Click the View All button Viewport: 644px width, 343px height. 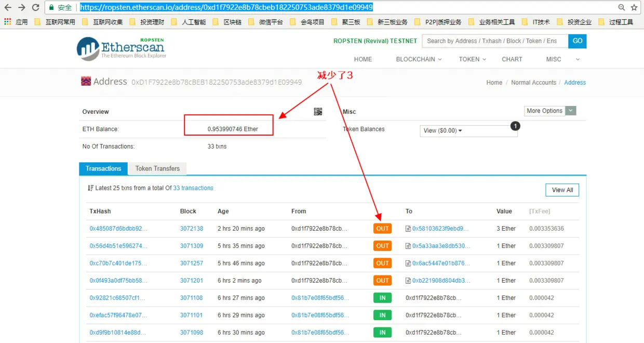[x=562, y=190]
